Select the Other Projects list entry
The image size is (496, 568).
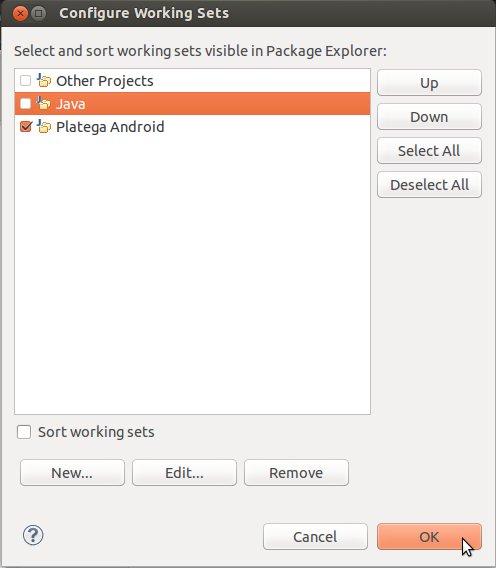tap(192, 80)
